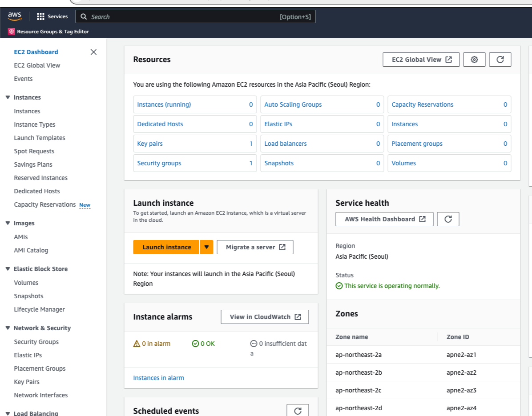Open AMIs in the sidebar

click(21, 236)
